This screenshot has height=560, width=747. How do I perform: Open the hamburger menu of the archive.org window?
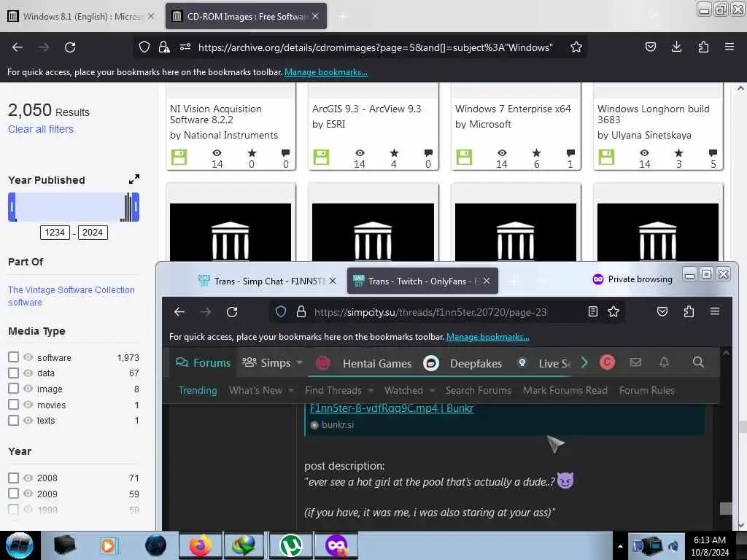(x=729, y=47)
